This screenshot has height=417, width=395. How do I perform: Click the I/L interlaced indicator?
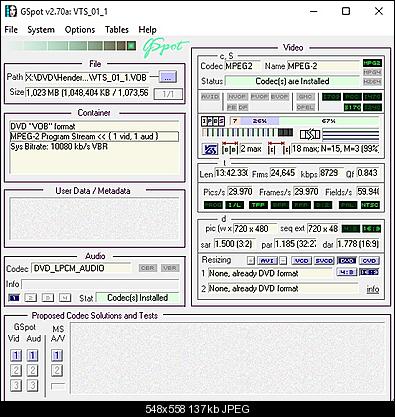point(235,205)
